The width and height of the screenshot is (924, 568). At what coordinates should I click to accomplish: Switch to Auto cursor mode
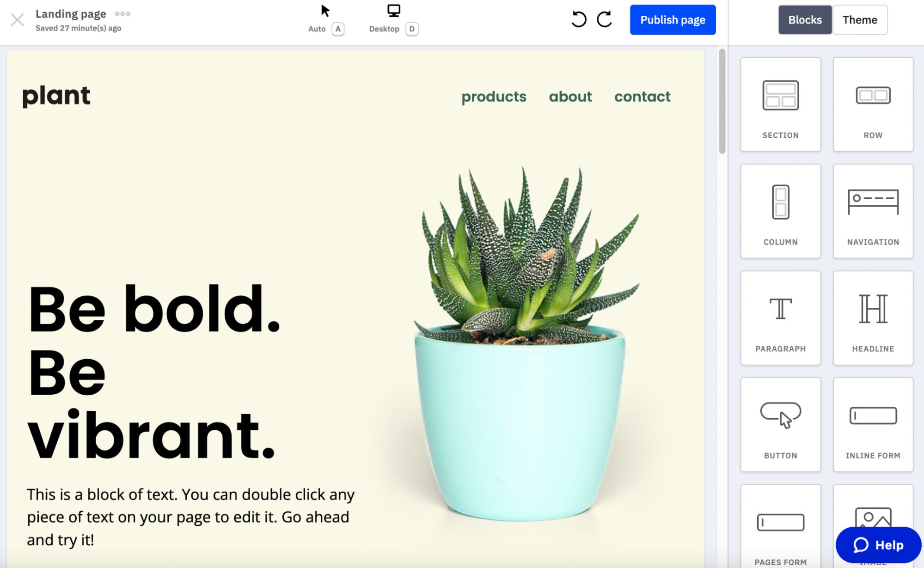click(325, 18)
